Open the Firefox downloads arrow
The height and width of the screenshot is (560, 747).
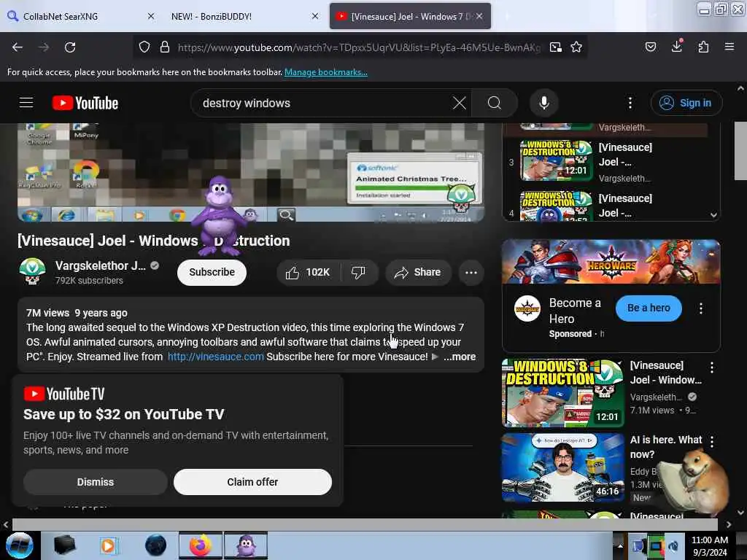pyautogui.click(x=677, y=46)
